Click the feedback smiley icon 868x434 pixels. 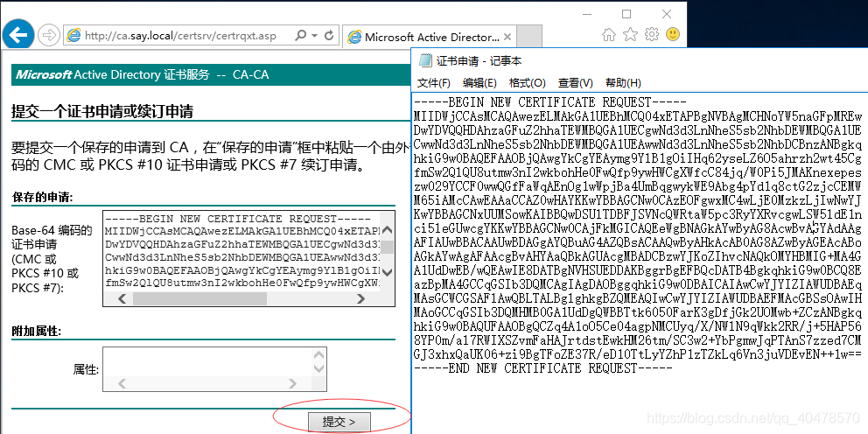[673, 35]
